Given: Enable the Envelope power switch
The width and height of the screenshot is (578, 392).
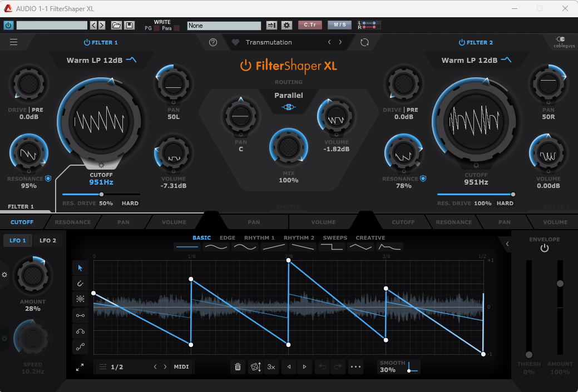Looking at the screenshot, I should [x=545, y=249].
